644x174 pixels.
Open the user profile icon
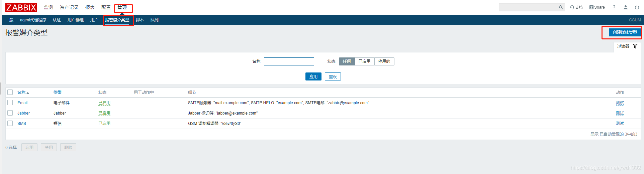(x=625, y=7)
